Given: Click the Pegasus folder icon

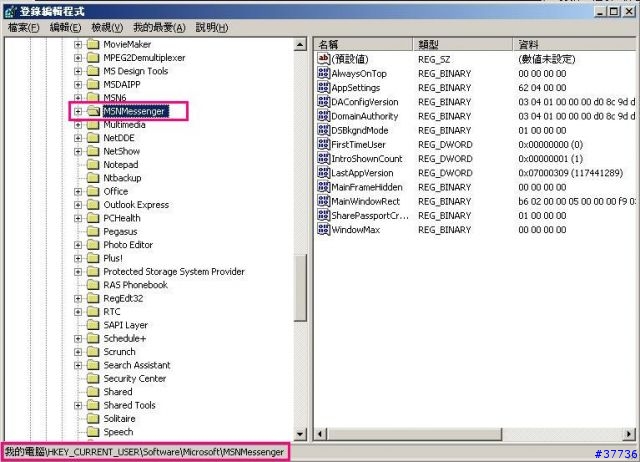Looking at the screenshot, I should pyautogui.click(x=93, y=231).
